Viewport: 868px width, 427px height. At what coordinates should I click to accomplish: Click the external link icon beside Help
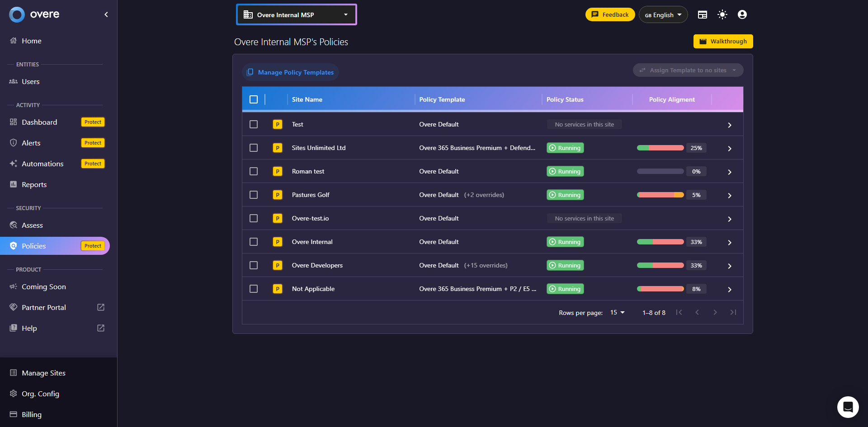(x=101, y=328)
